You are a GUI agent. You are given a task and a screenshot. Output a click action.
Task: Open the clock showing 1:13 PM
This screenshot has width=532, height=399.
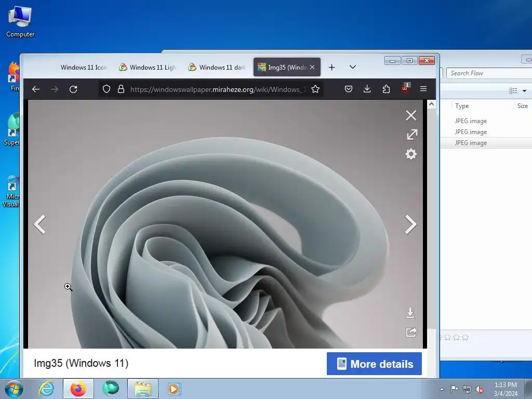[506, 389]
